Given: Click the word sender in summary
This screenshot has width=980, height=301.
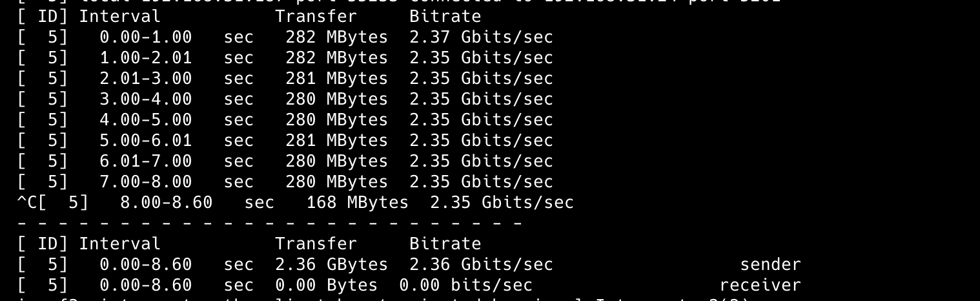Looking at the screenshot, I should (x=770, y=264).
